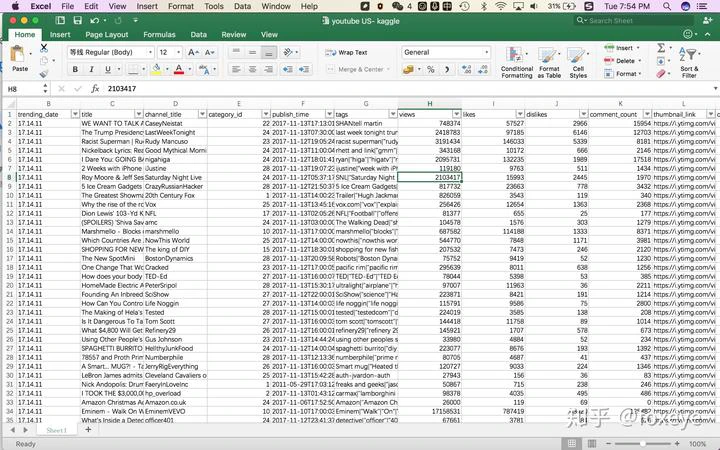720x450 pixels.
Task: Click the AutoSum sigma icon
Action: tap(661, 48)
